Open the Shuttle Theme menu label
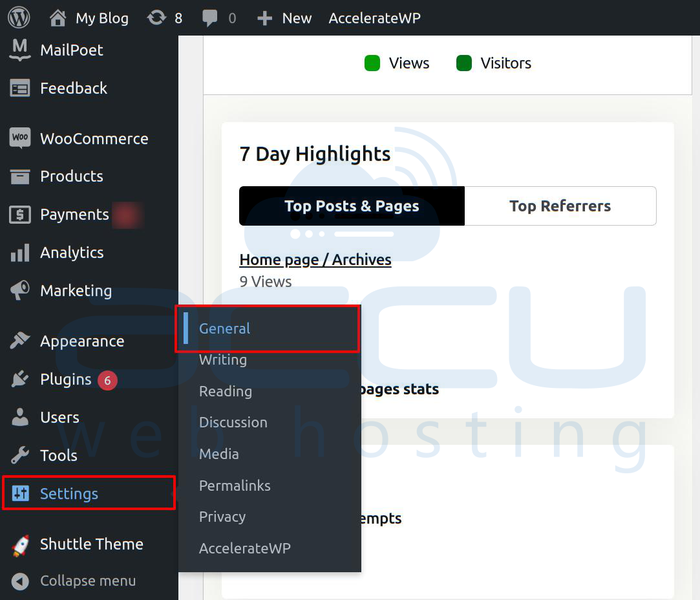Image resolution: width=700 pixels, height=600 pixels. click(x=92, y=544)
